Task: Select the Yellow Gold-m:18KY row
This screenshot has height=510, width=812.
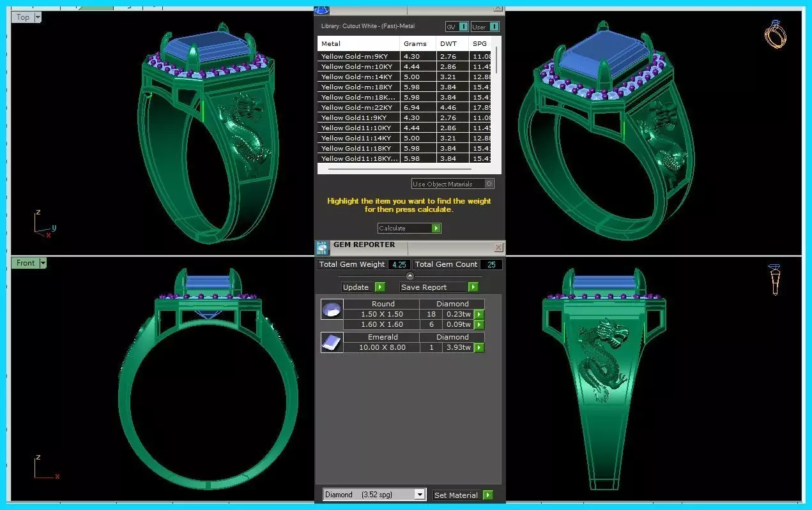Action: pyautogui.click(x=404, y=87)
